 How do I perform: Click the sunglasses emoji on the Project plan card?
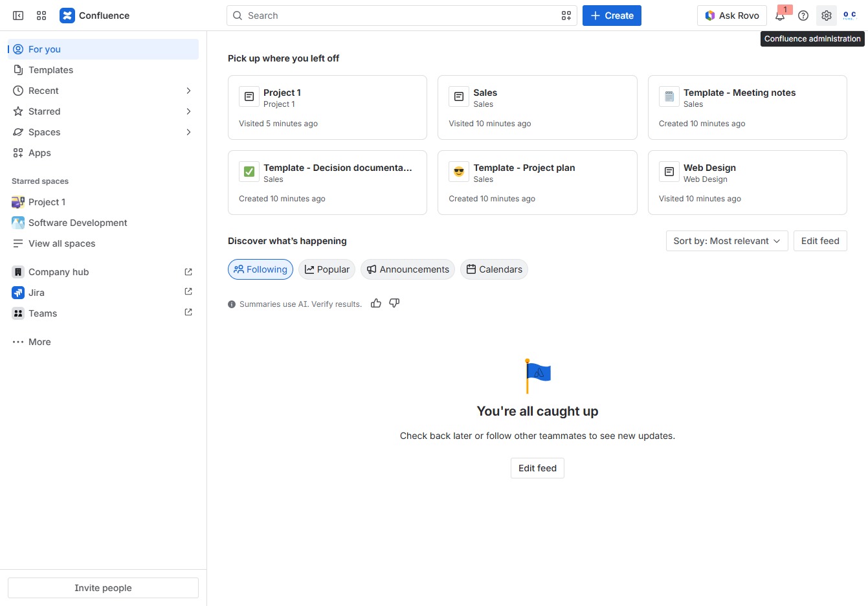[x=459, y=172]
